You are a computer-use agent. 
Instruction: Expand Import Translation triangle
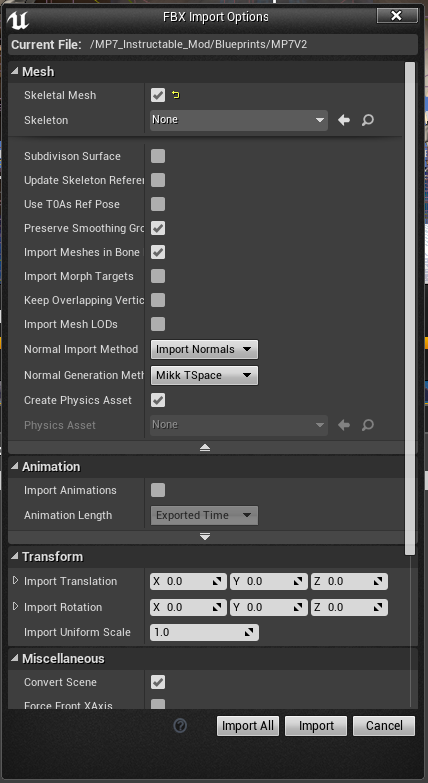[15, 581]
